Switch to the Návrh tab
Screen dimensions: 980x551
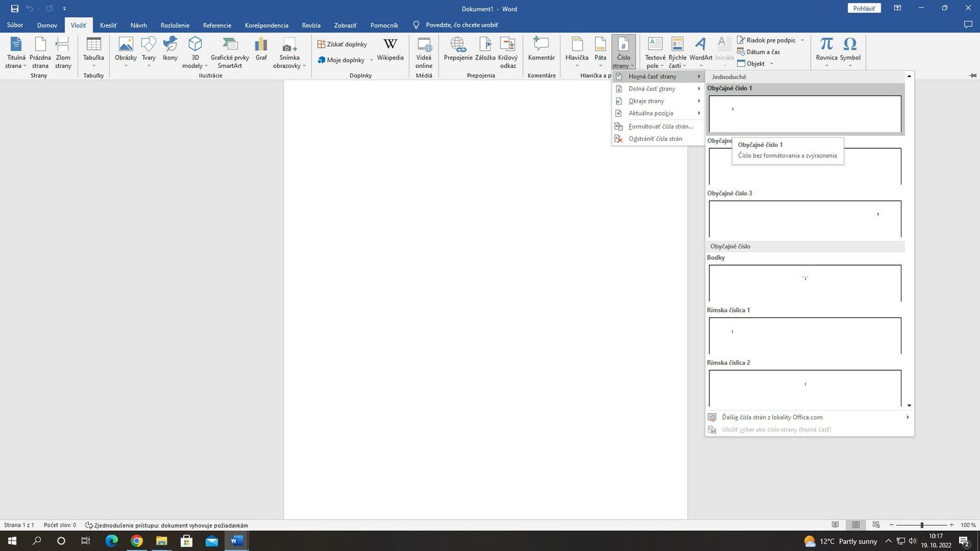point(139,25)
